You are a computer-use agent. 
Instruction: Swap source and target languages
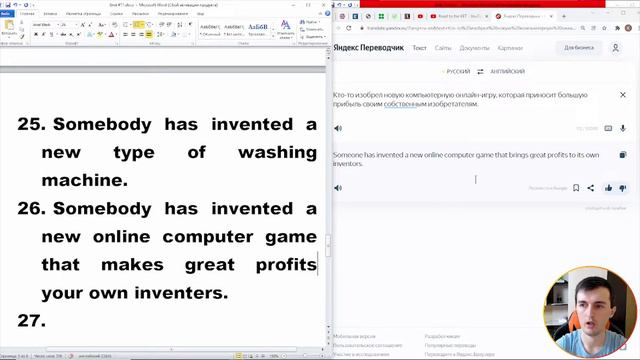tap(480, 71)
